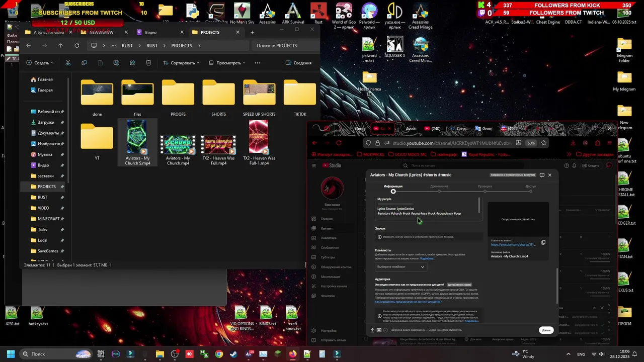Viewport: 644px width, 362px height.
Task: Cut the selected file in File Explorer
Action: (68, 63)
